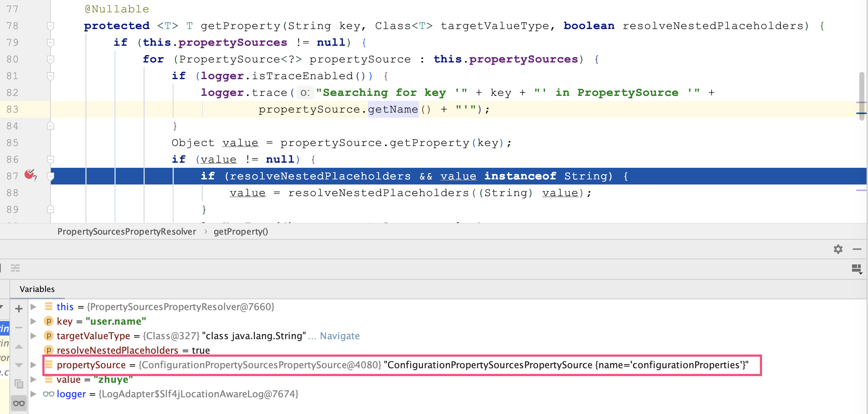Viewport: 868px width, 414px height.
Task: Click the restore layout icon with dropdown arrow
Action: tap(857, 269)
